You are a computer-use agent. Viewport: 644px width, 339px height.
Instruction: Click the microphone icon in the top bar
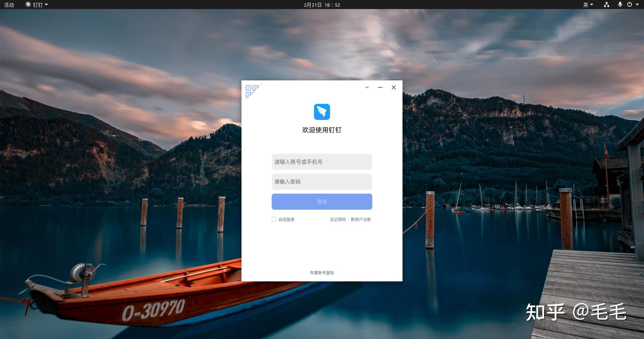(620, 5)
